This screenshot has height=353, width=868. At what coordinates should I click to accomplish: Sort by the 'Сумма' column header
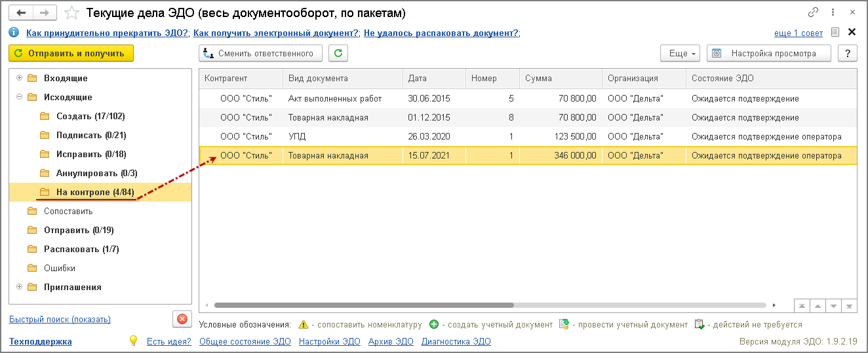[561, 79]
